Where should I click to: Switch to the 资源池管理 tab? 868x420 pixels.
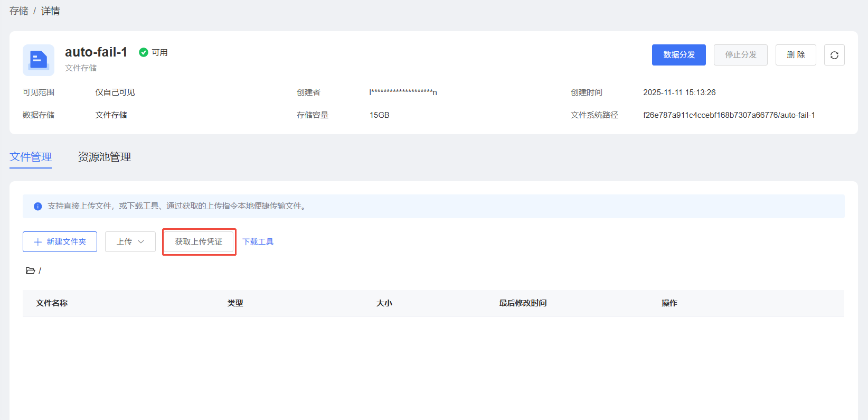point(104,157)
